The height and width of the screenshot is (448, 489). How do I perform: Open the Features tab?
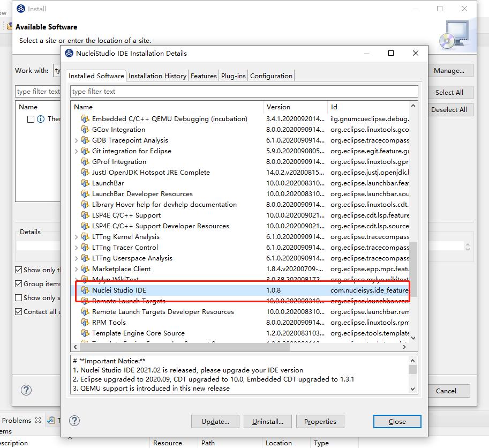click(204, 76)
